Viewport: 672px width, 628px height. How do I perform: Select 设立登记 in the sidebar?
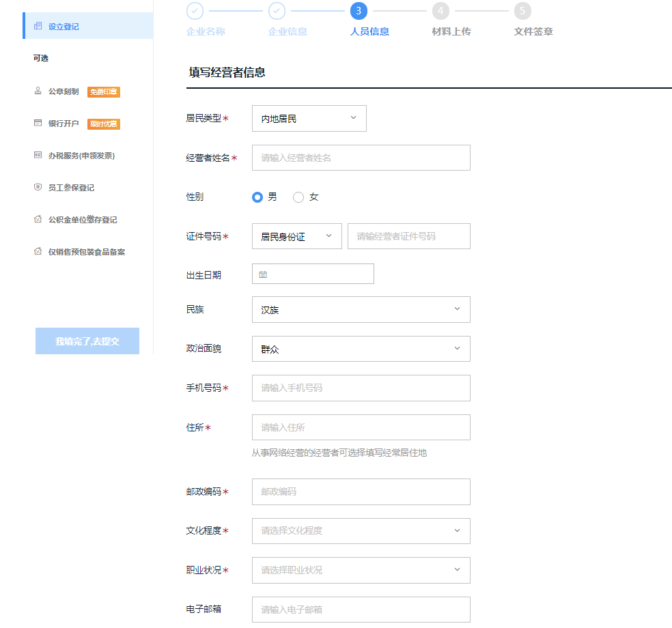point(88,26)
